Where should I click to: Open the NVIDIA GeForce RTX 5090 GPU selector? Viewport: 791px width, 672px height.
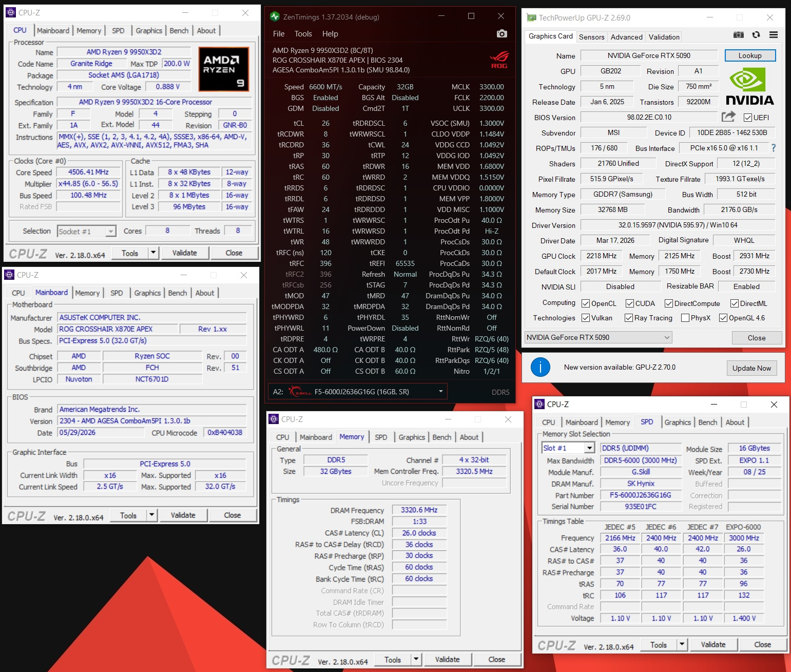tap(598, 337)
